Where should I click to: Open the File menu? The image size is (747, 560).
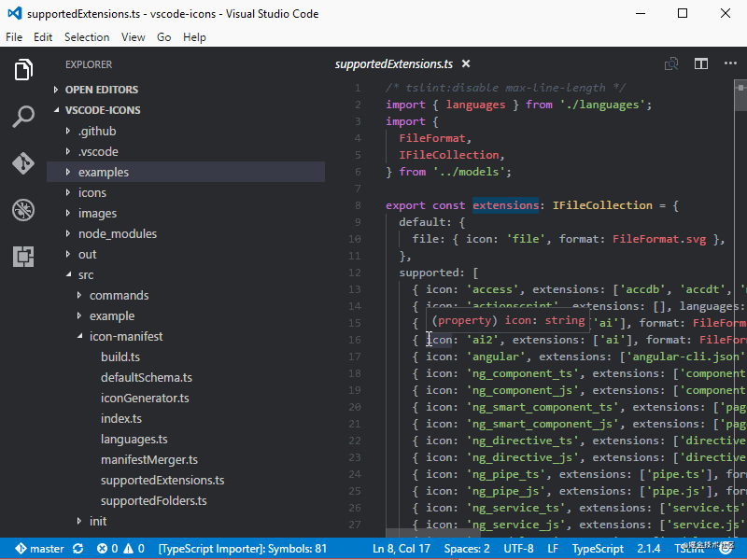(14, 37)
